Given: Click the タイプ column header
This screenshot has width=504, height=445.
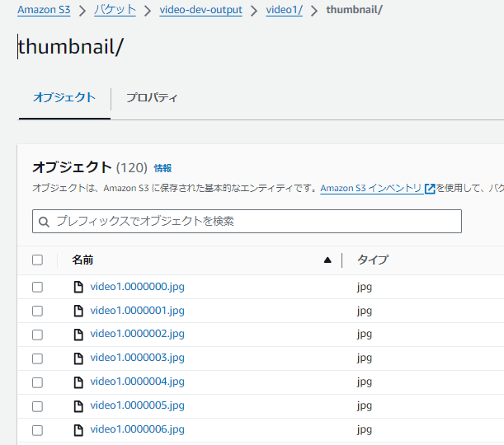Looking at the screenshot, I should [x=372, y=260].
